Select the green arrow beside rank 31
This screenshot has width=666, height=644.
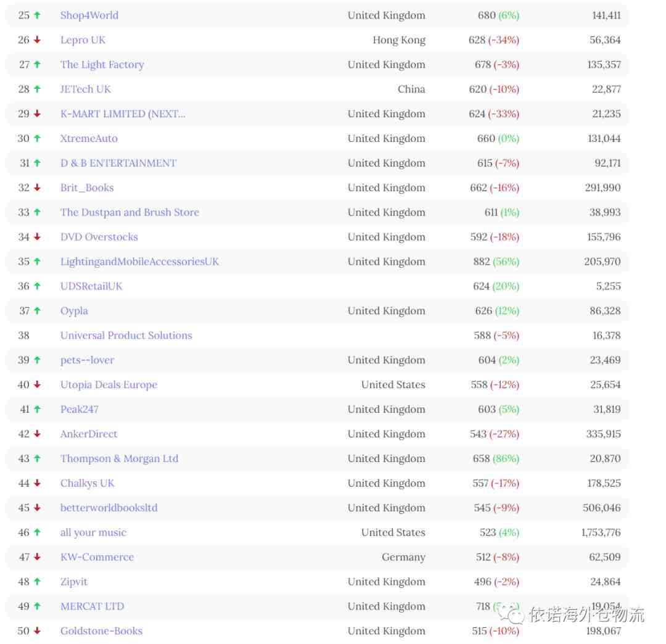point(38,163)
